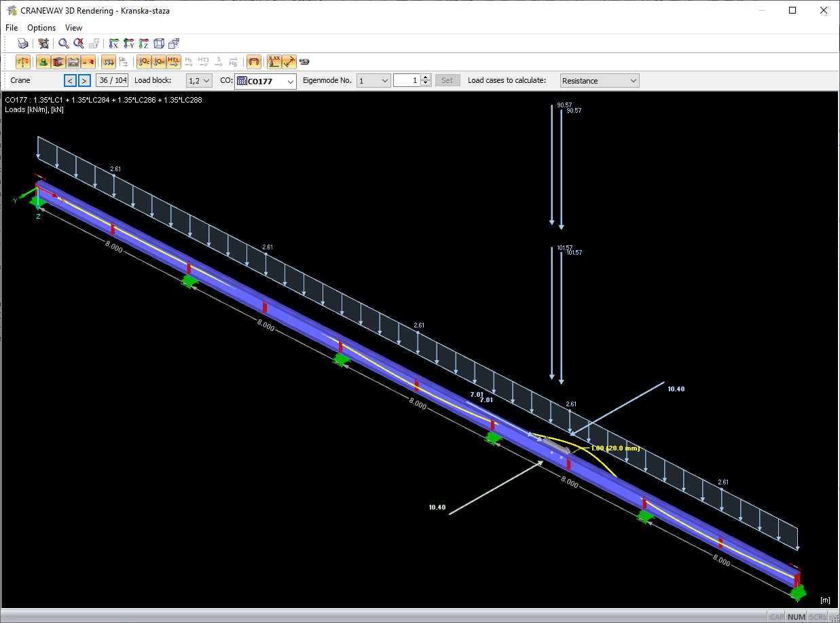
Task: Toggle display of the HT,L loads
Action: (x=174, y=61)
